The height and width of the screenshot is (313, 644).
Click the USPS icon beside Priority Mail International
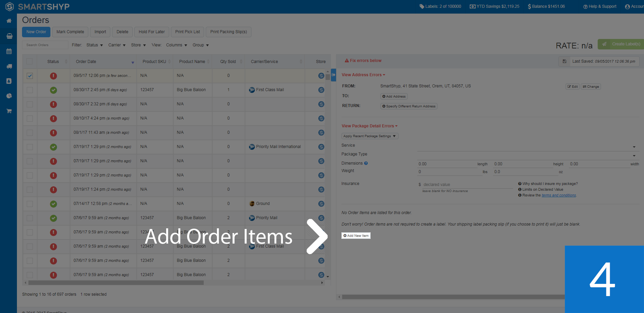252,147
